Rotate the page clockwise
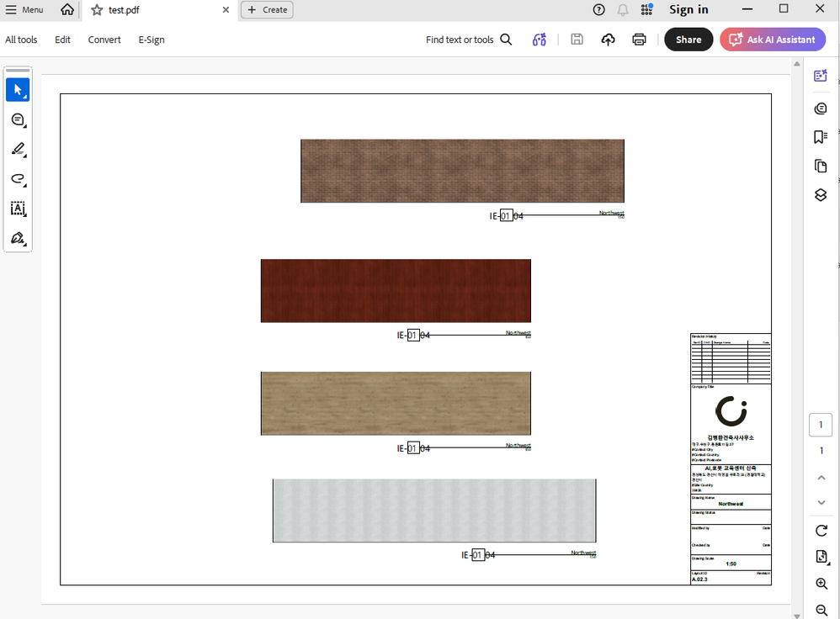The width and height of the screenshot is (840, 619). 821,531
